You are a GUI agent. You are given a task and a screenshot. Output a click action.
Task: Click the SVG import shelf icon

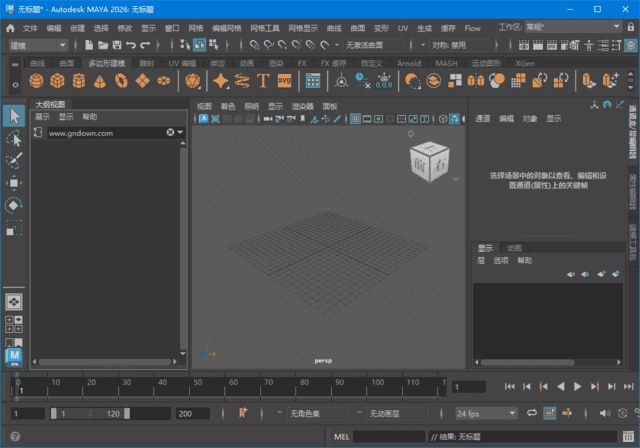coord(285,81)
